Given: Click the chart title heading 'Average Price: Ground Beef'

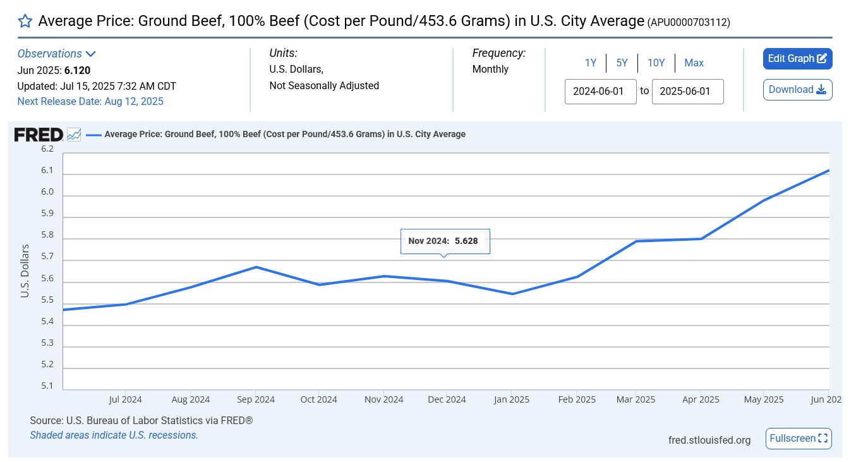Looking at the screenshot, I should 341,21.
